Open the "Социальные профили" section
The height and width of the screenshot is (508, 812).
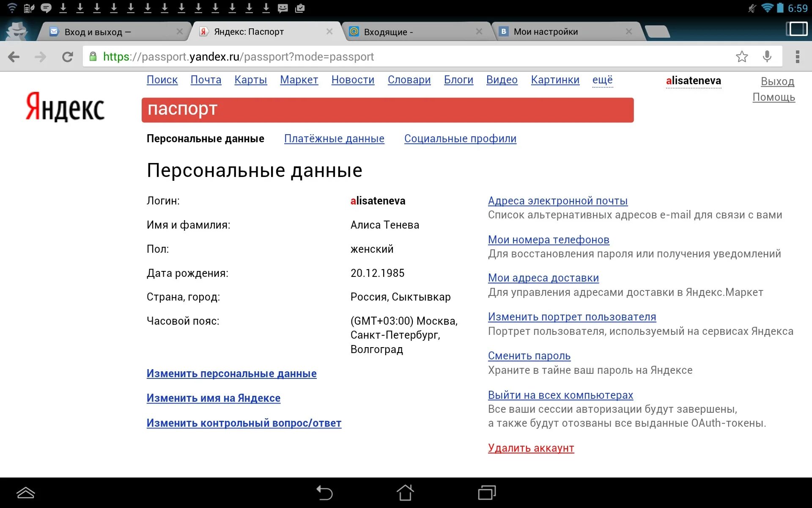tap(460, 138)
